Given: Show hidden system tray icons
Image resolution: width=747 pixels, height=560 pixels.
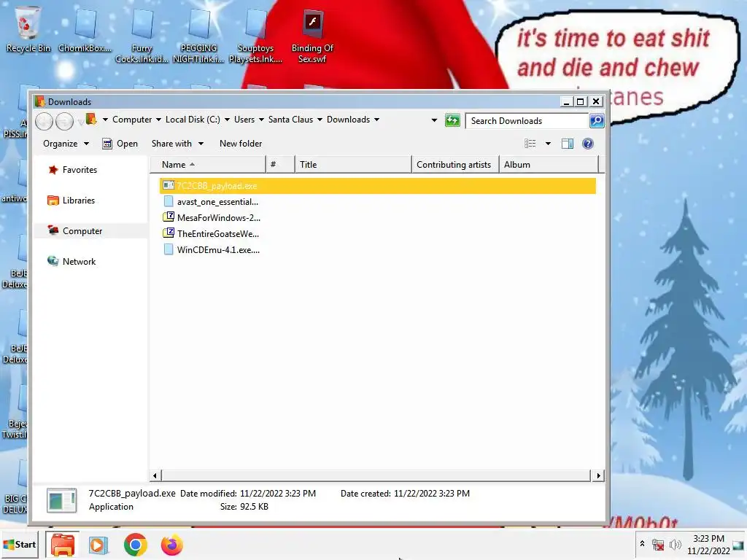Looking at the screenshot, I should pyautogui.click(x=642, y=544).
